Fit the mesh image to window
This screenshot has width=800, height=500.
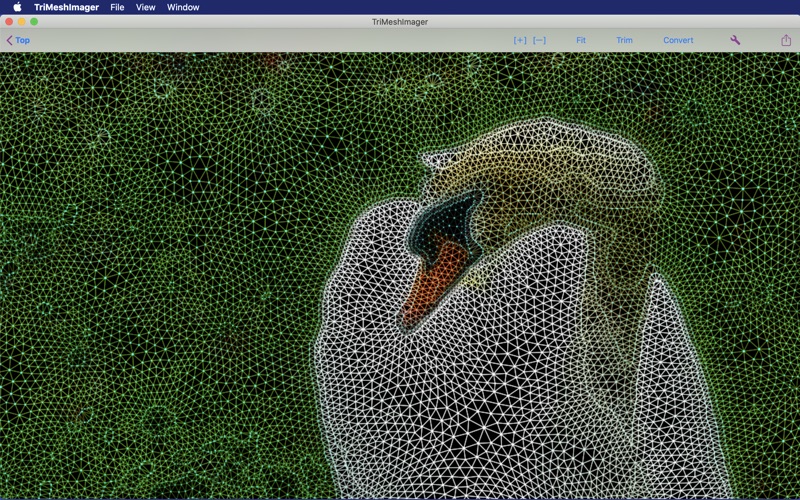pyautogui.click(x=581, y=40)
